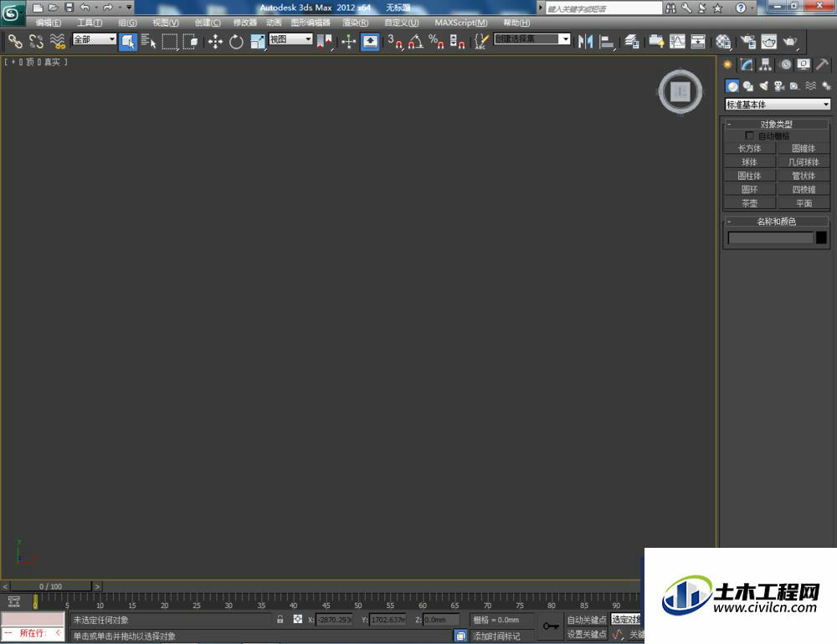Collapse the 对象类型 rollout
Image resolution: width=837 pixels, height=644 pixels.
pyautogui.click(x=777, y=124)
